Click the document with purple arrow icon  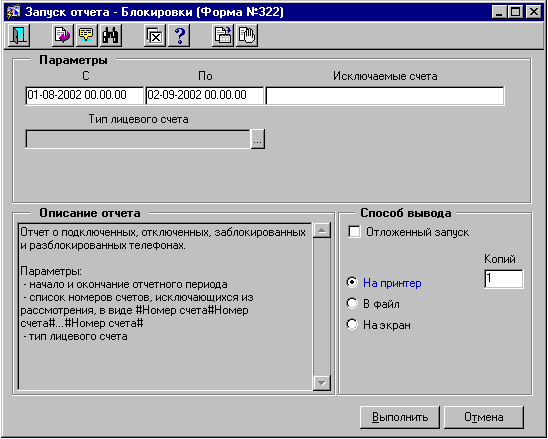[63, 35]
